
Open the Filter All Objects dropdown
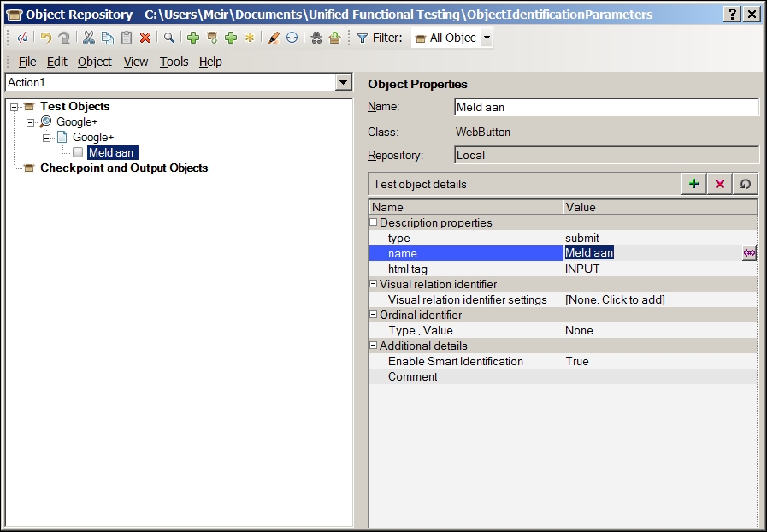486,38
